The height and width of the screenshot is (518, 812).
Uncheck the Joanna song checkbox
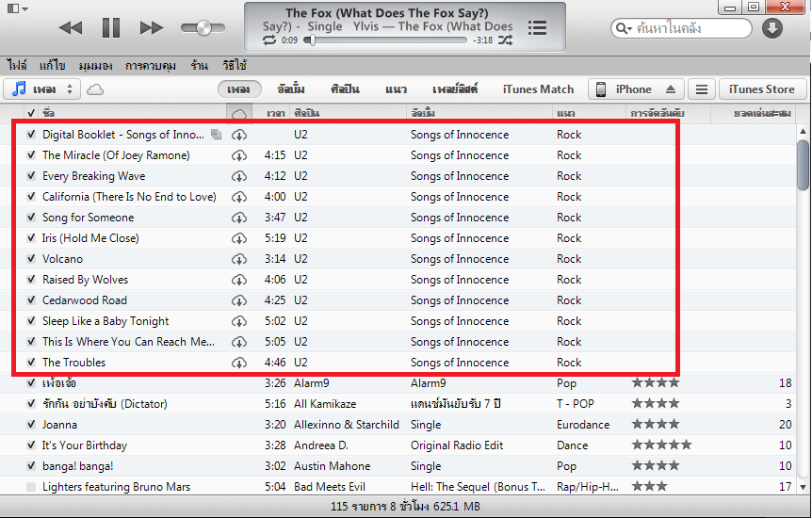[31, 424]
